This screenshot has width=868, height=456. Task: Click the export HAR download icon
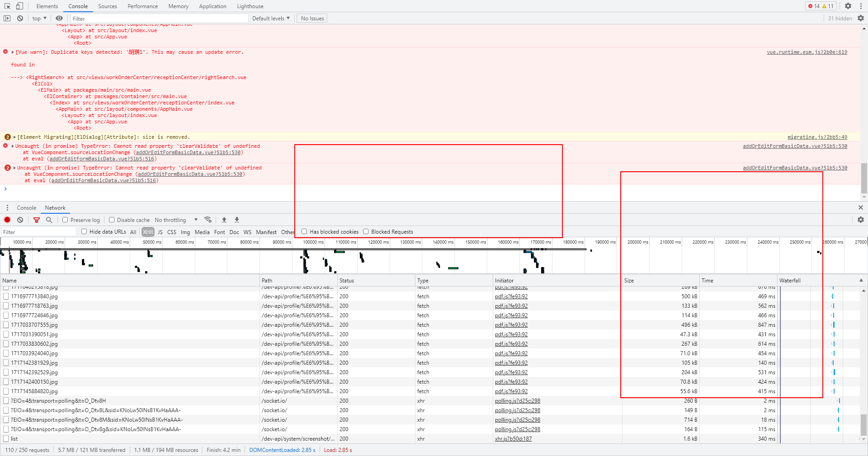tap(236, 220)
